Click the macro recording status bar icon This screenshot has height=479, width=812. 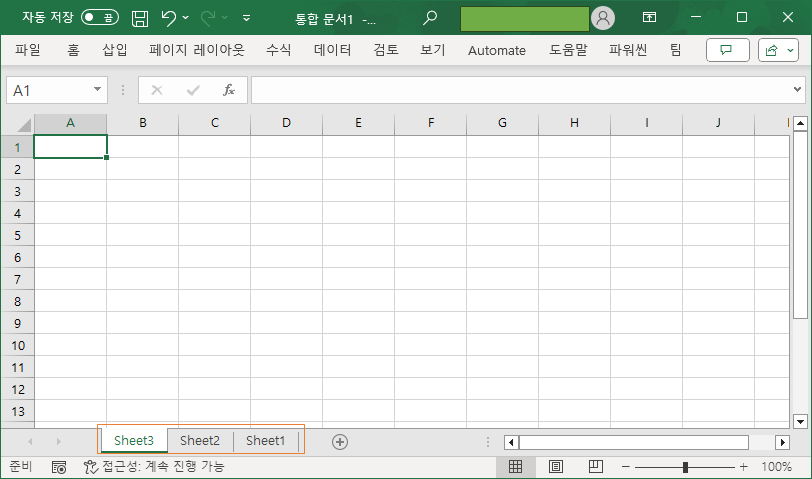click(59, 467)
